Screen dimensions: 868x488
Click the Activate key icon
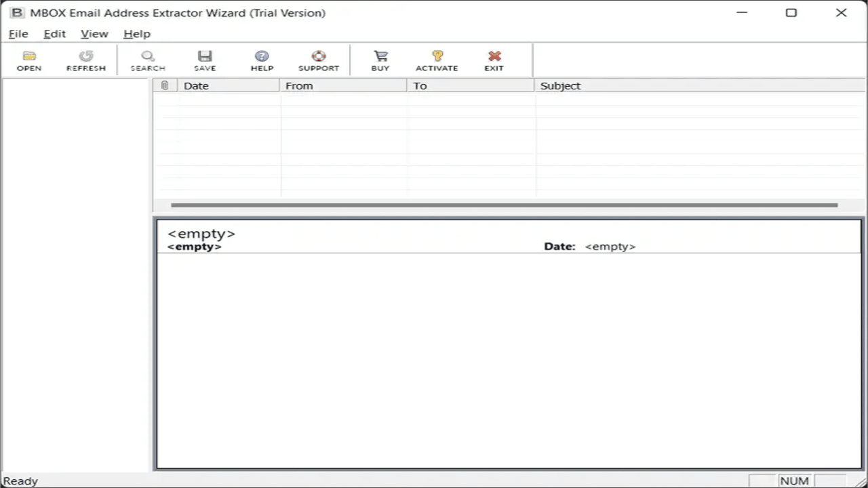(437, 56)
